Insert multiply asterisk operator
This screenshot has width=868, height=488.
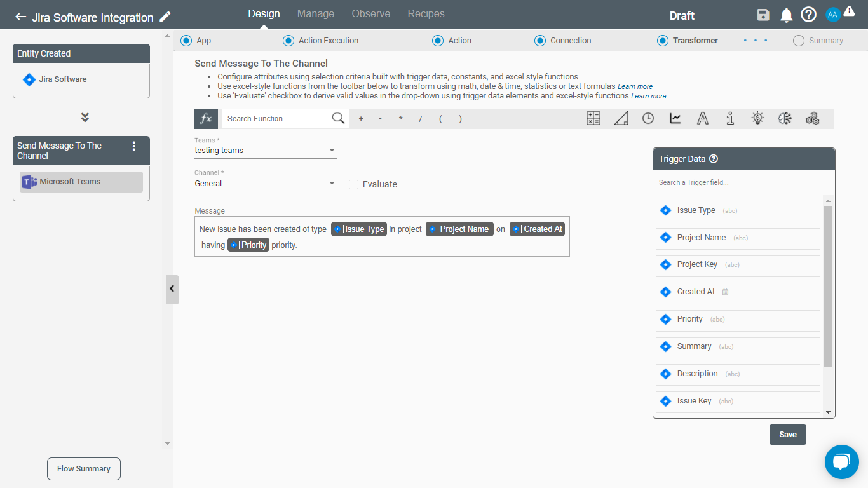click(x=400, y=119)
